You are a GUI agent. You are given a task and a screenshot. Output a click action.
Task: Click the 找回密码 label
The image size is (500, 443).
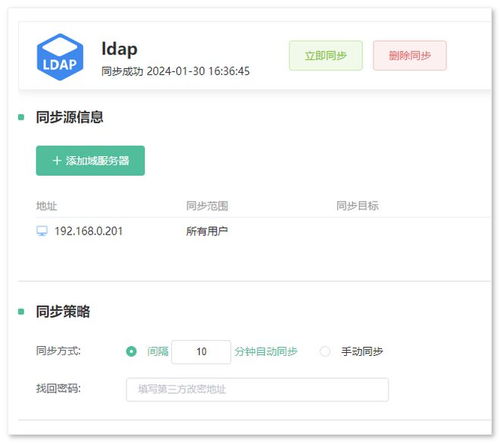(58, 388)
